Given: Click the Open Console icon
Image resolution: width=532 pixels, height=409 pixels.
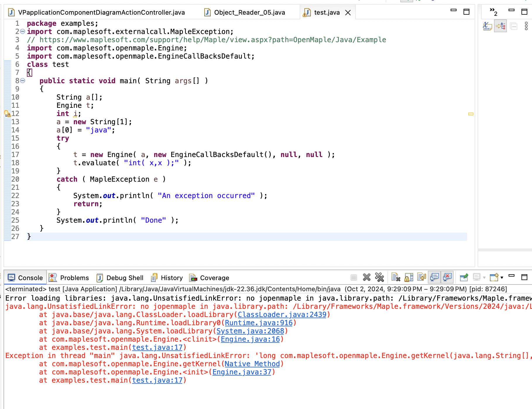Looking at the screenshot, I should 494,277.
